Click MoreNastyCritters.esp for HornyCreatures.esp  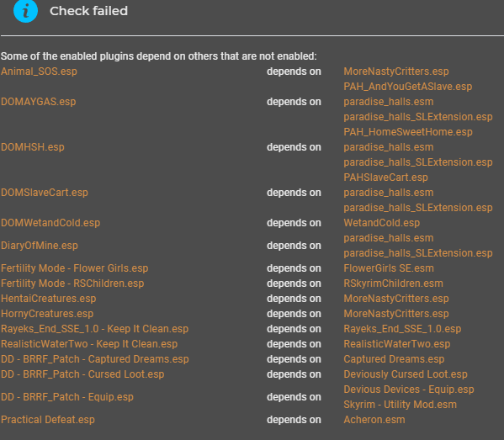point(396,314)
